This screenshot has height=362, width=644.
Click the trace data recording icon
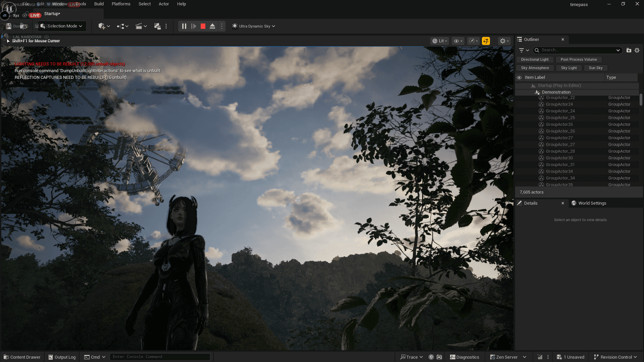431,357
